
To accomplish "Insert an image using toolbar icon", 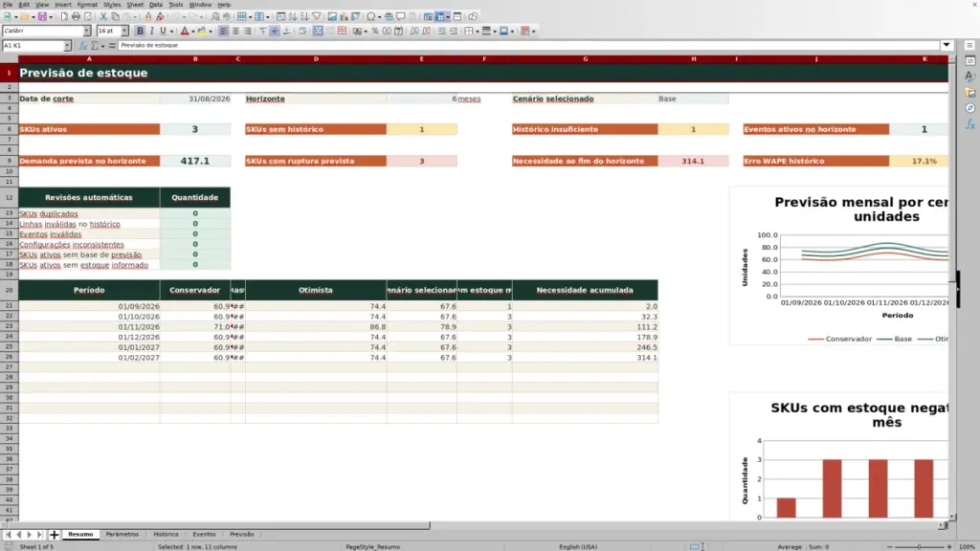I will click(332, 17).
